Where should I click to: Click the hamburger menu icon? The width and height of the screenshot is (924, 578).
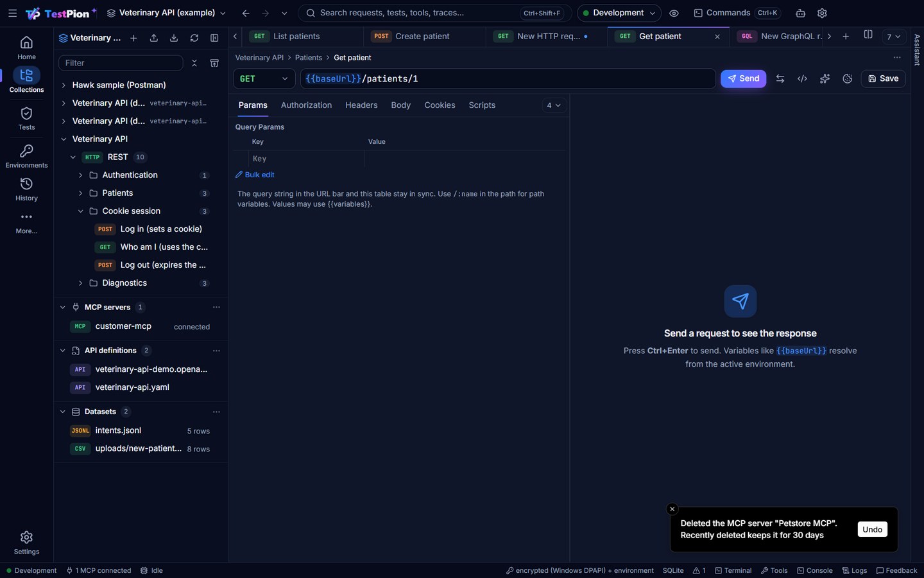tap(12, 13)
